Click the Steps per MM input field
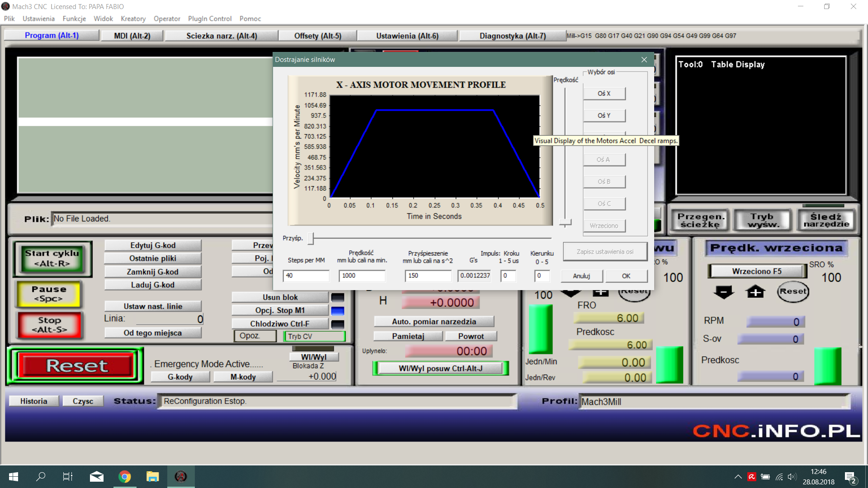Screen dimensions: 868x488 click(305, 275)
